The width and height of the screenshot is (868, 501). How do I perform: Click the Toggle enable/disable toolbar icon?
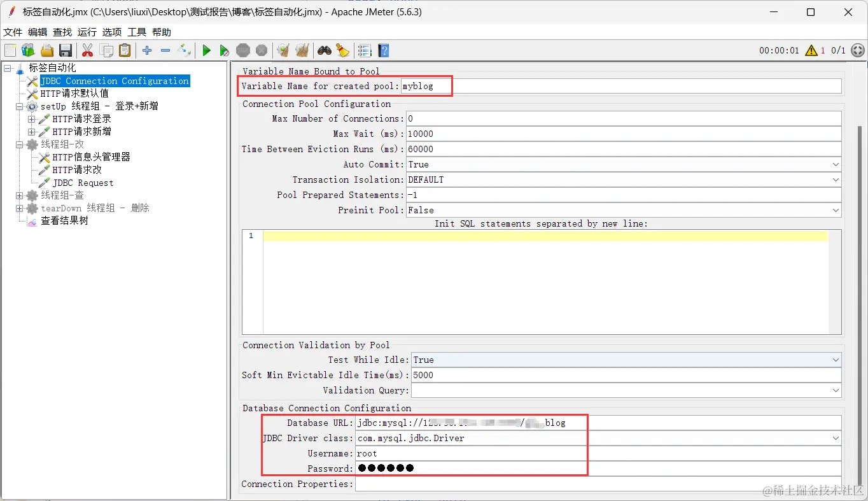(184, 50)
